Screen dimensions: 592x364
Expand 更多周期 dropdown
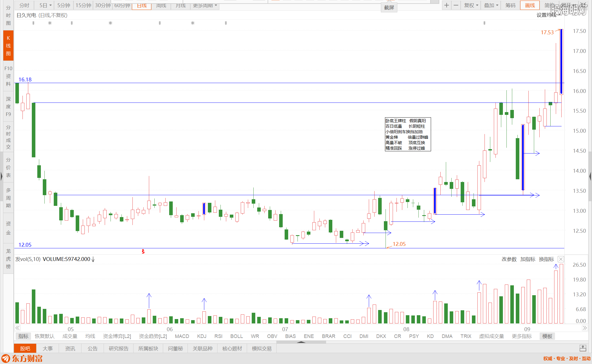205,5
